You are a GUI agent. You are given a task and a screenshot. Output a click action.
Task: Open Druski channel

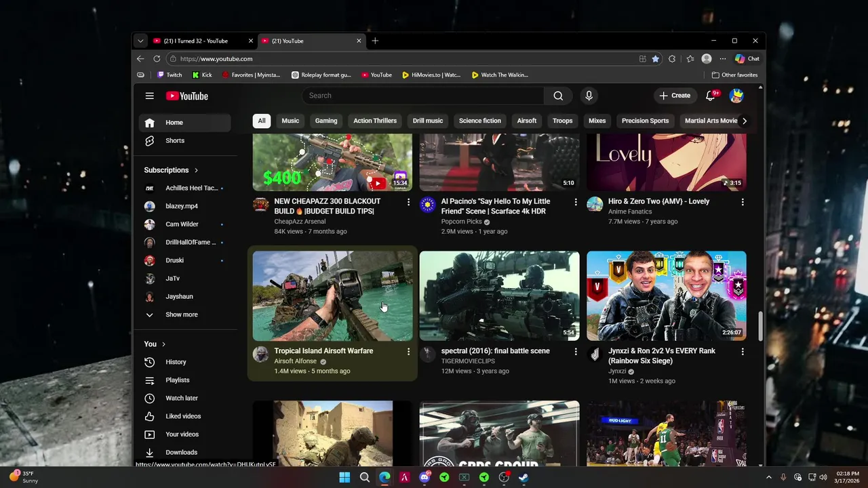click(185, 260)
